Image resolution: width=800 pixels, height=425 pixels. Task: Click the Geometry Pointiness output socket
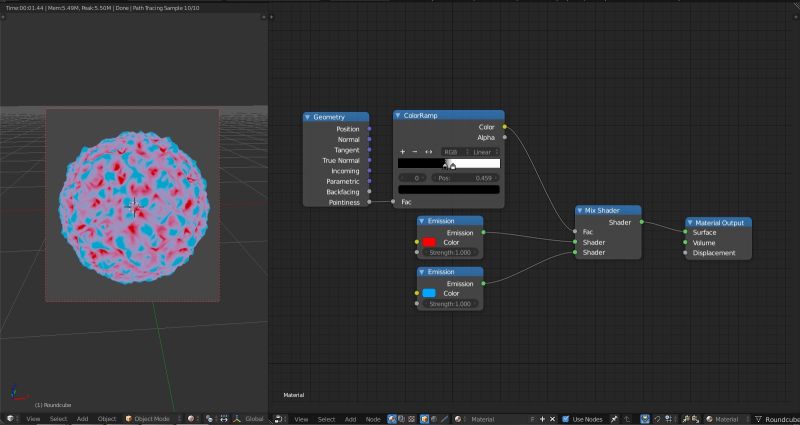coord(369,202)
